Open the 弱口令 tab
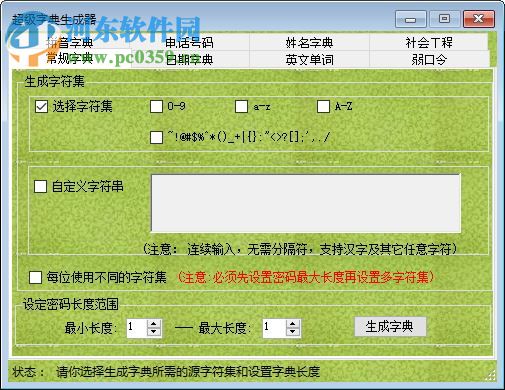 tap(429, 60)
